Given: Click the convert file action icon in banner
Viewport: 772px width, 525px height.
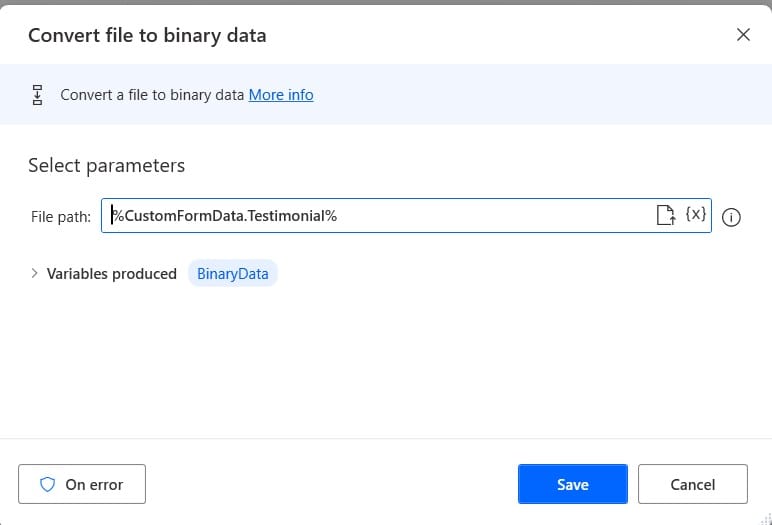Looking at the screenshot, I should pyautogui.click(x=37, y=95).
